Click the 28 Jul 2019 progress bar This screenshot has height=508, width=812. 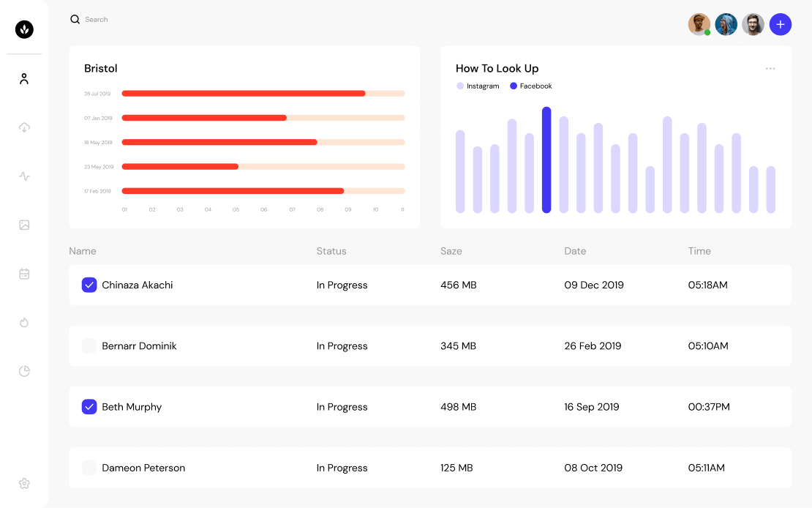pyautogui.click(x=263, y=93)
